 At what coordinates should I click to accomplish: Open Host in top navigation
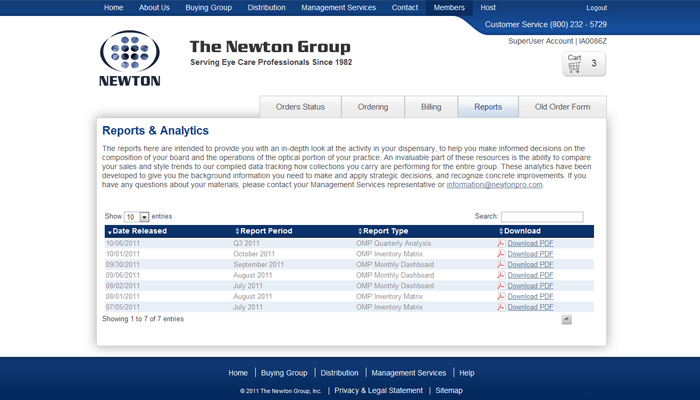[x=488, y=8]
